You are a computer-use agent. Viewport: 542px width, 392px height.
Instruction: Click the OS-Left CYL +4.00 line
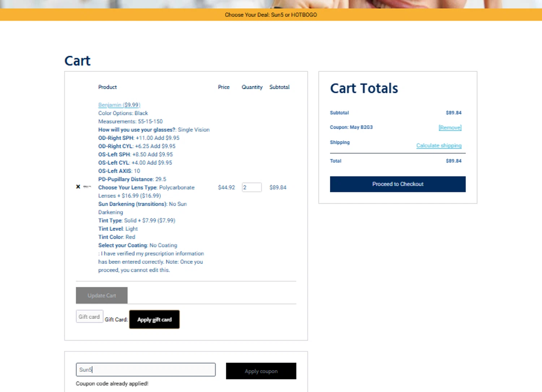click(x=135, y=163)
